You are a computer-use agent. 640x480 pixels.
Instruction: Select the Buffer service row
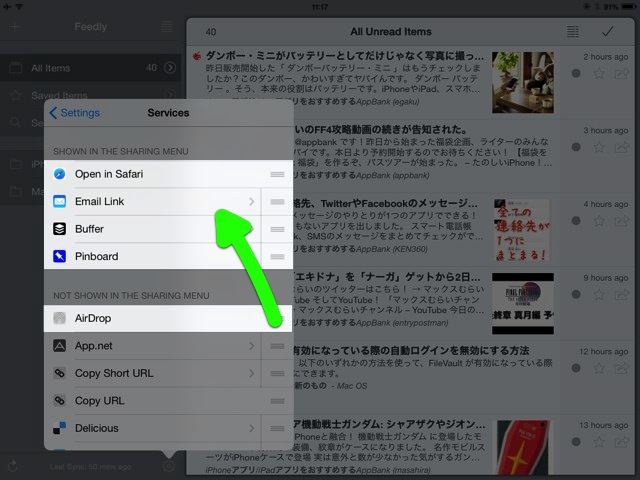pos(169,229)
